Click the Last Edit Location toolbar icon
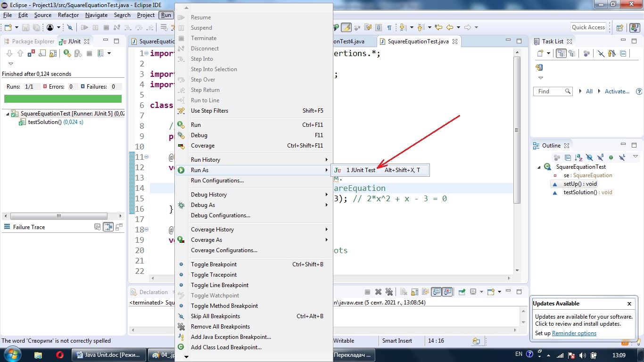The image size is (644, 362). (x=439, y=27)
